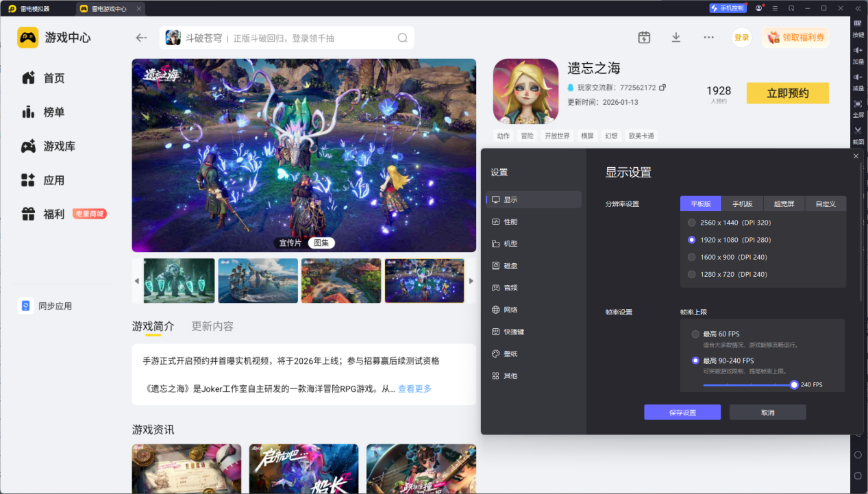
Task: Click the Android recents square button
Action: click(858, 476)
